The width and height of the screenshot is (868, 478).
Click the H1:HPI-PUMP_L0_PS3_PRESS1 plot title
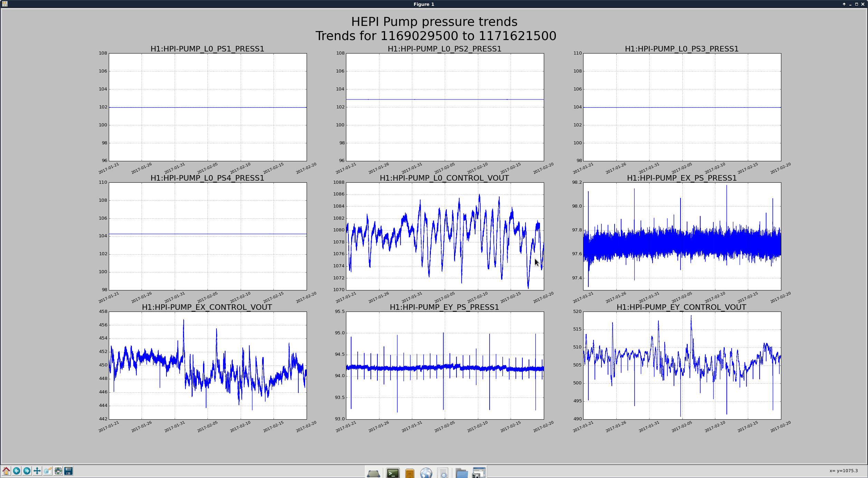point(682,49)
